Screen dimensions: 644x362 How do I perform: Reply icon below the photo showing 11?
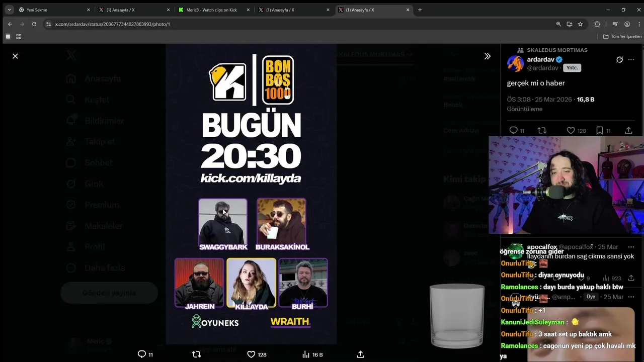[145, 354]
